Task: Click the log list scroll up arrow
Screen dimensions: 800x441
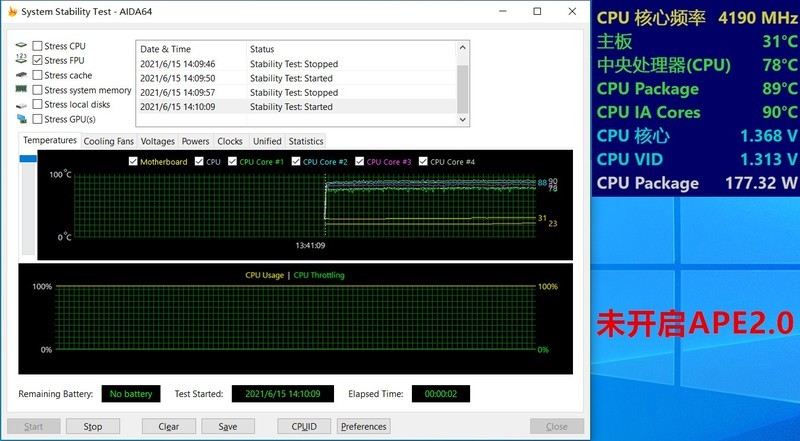Action: [x=462, y=48]
